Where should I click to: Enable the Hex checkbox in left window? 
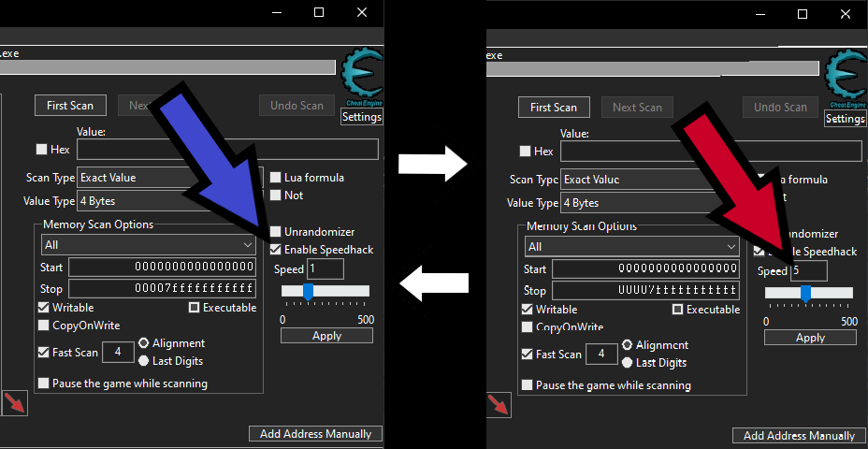[x=41, y=150]
